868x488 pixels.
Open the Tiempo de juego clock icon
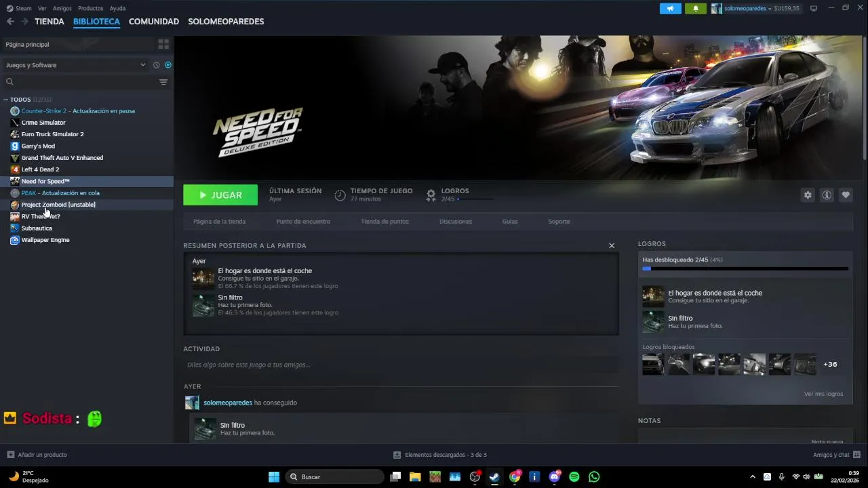340,195
